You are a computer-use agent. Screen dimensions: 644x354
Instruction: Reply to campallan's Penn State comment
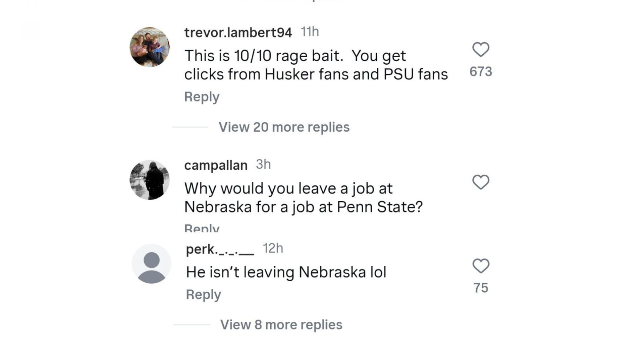tap(202, 229)
